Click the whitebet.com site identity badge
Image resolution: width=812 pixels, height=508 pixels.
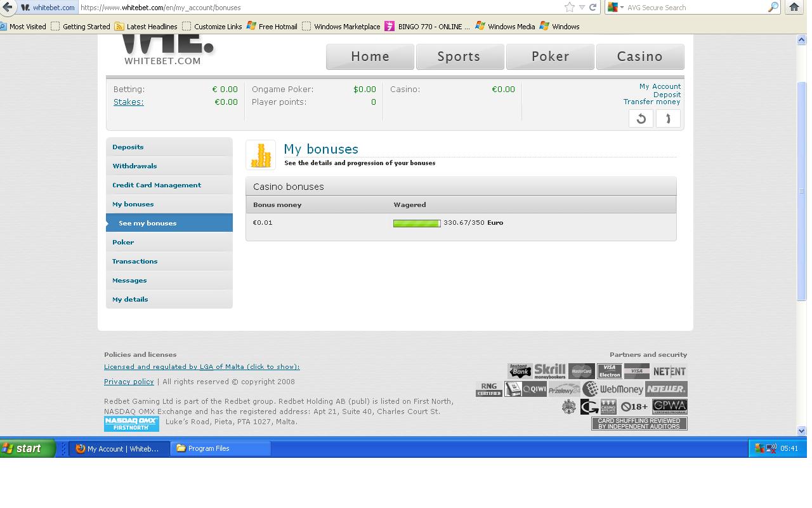click(48, 8)
